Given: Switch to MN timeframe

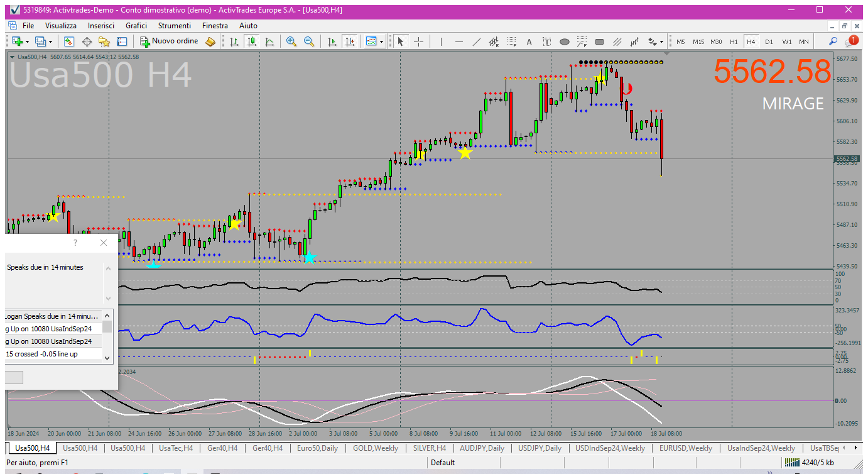Looking at the screenshot, I should tap(803, 41).
